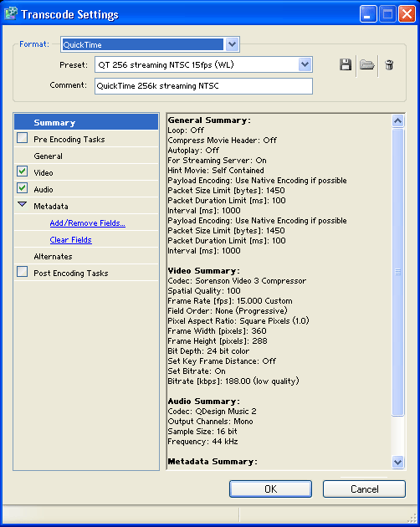Click the Video Summary heading
This screenshot has height=527, width=420.
point(204,271)
